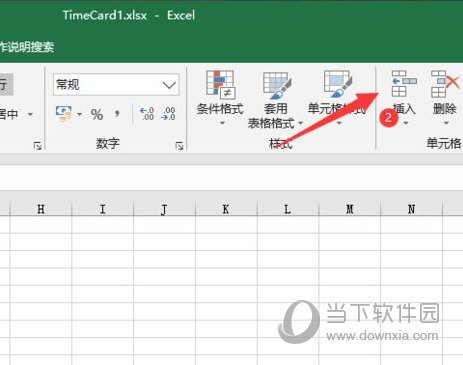Expand the 插入 dropdown arrow
This screenshot has height=365, width=463.
click(406, 123)
